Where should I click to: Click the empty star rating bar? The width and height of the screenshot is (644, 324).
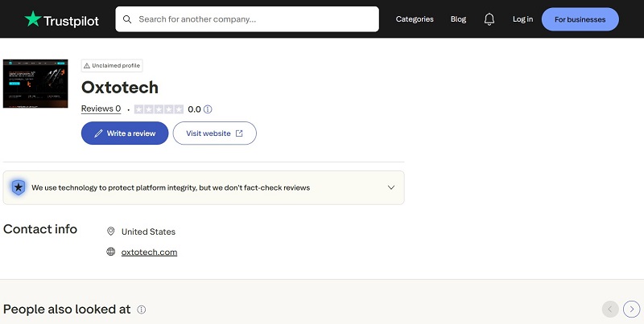[159, 109]
